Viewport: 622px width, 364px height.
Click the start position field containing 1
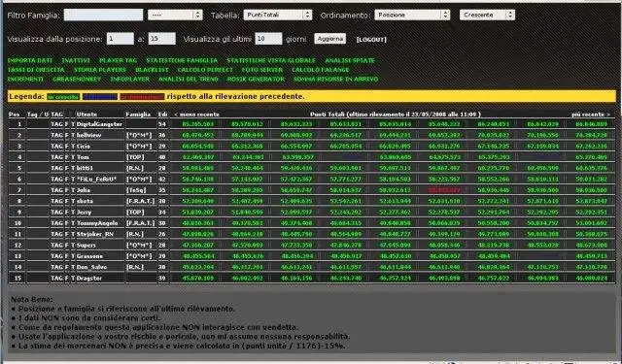(121, 39)
